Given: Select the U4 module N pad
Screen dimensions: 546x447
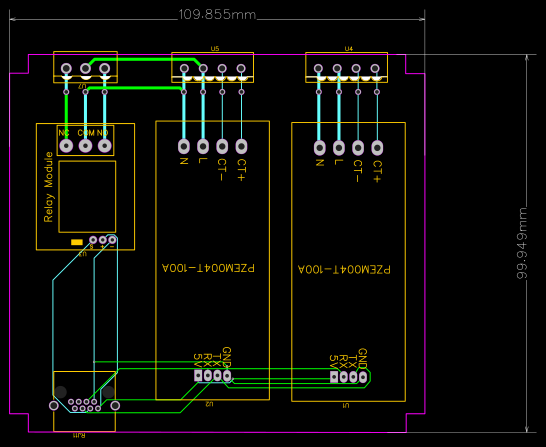Looking at the screenshot, I should click(x=320, y=148).
